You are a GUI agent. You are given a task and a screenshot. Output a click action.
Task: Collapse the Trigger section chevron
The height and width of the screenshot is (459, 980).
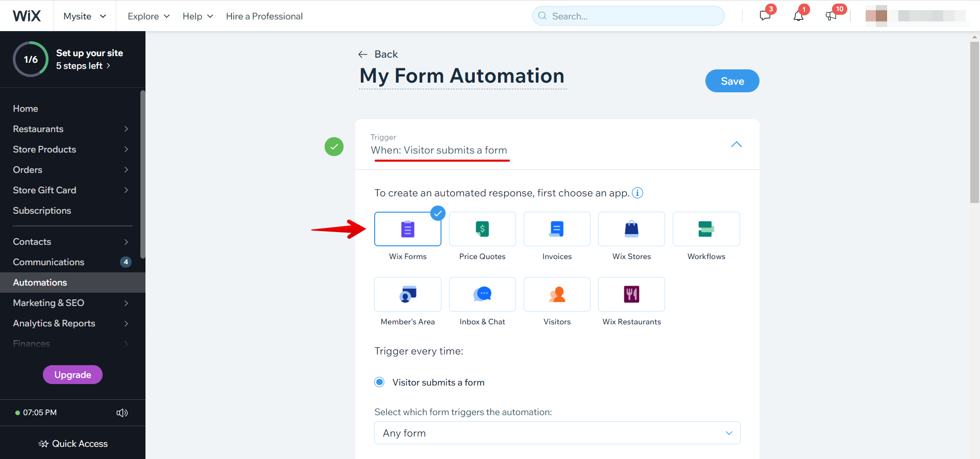[x=736, y=144]
